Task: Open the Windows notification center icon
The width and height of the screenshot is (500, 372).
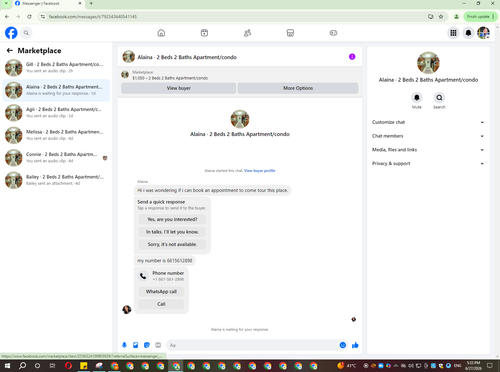Action: [490, 366]
